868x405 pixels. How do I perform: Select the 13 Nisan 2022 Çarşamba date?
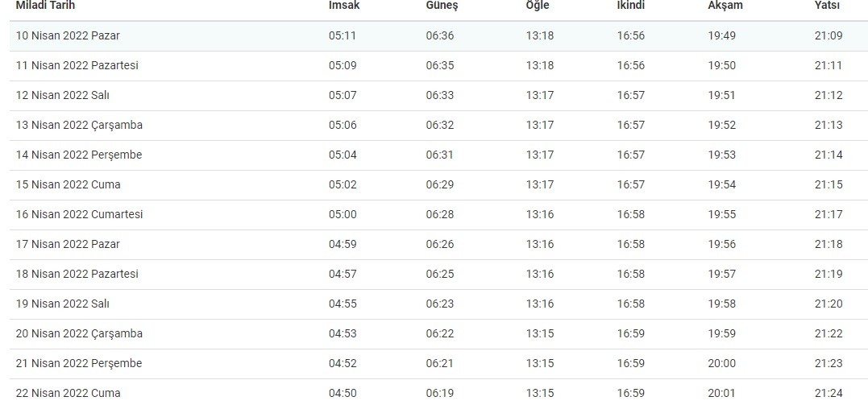click(79, 126)
